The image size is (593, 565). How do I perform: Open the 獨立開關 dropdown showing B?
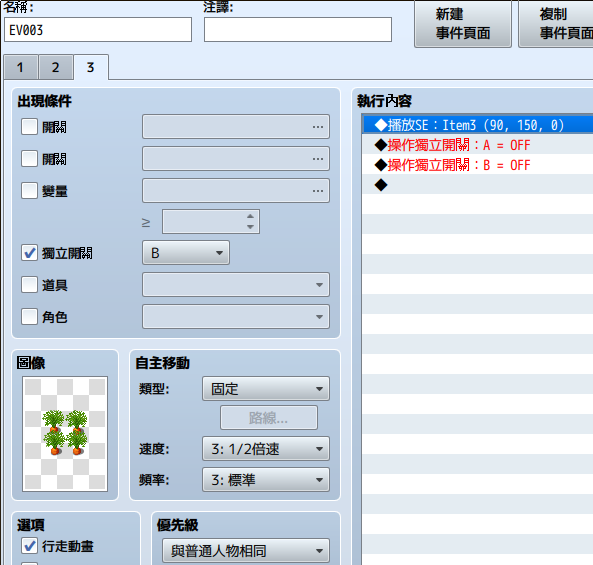coord(186,253)
